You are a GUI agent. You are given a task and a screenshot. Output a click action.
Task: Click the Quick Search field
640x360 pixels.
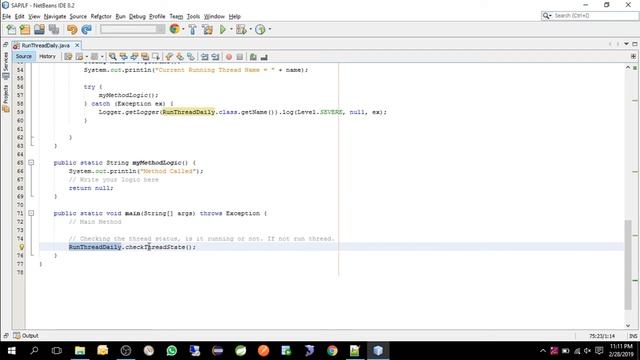pyautogui.click(x=589, y=16)
